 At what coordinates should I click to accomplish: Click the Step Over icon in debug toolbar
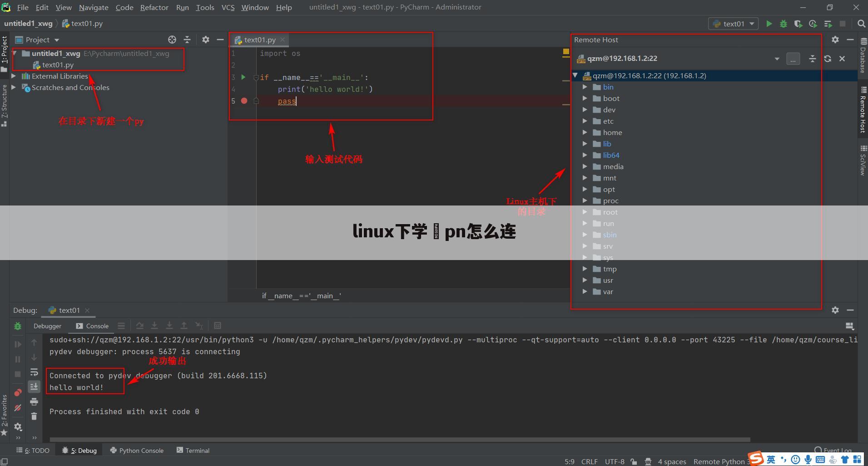point(140,326)
